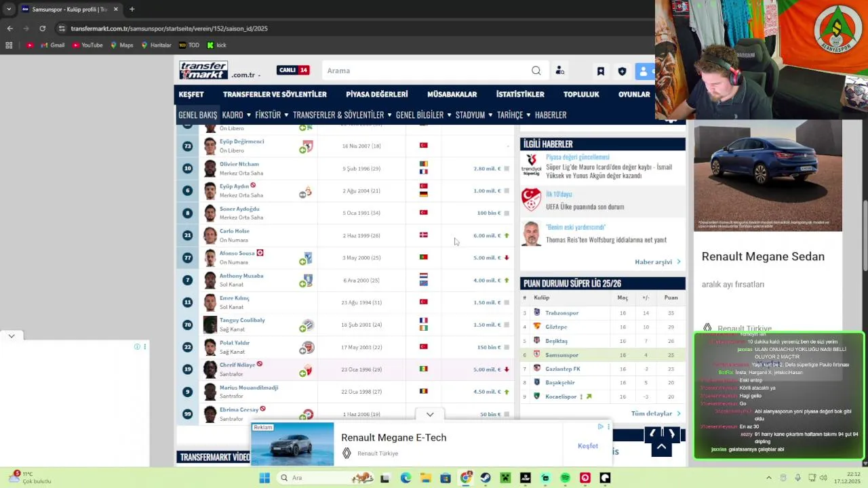Viewport: 868px width, 488px height.
Task: Click Denmark flag in Carlo Holse row
Action: click(424, 235)
